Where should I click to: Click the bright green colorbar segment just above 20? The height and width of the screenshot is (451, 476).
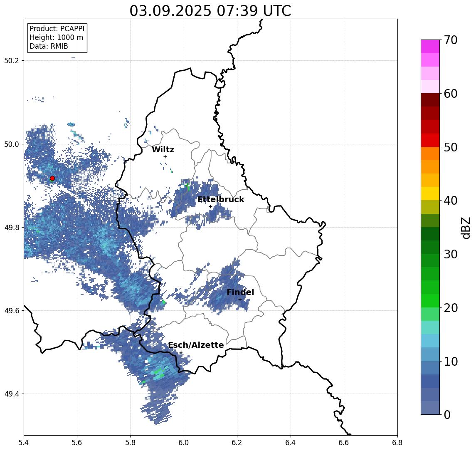click(x=430, y=300)
